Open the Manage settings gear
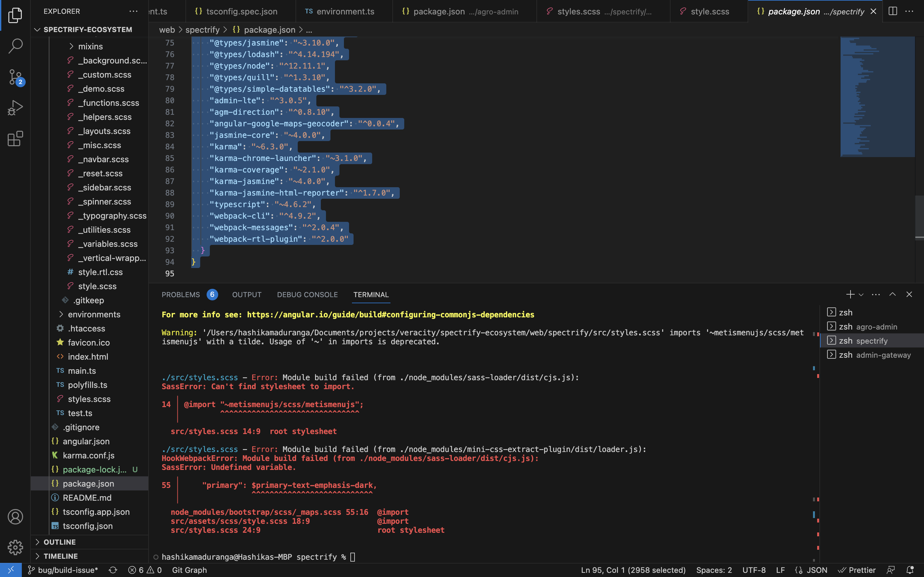This screenshot has width=924, height=577. click(x=15, y=547)
